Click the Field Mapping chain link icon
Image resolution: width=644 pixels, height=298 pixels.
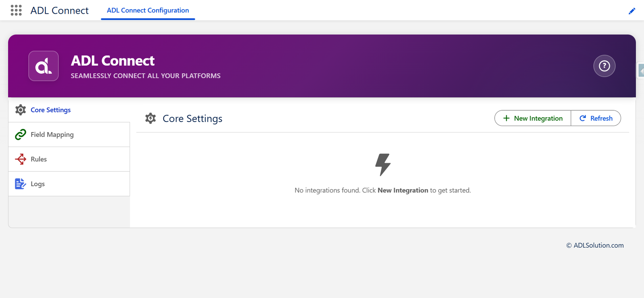click(21, 135)
